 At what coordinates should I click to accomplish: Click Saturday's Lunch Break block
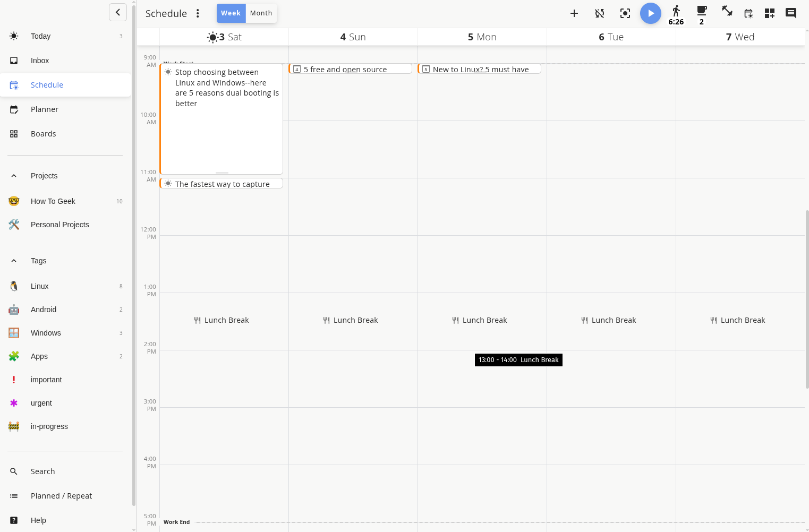(x=222, y=320)
